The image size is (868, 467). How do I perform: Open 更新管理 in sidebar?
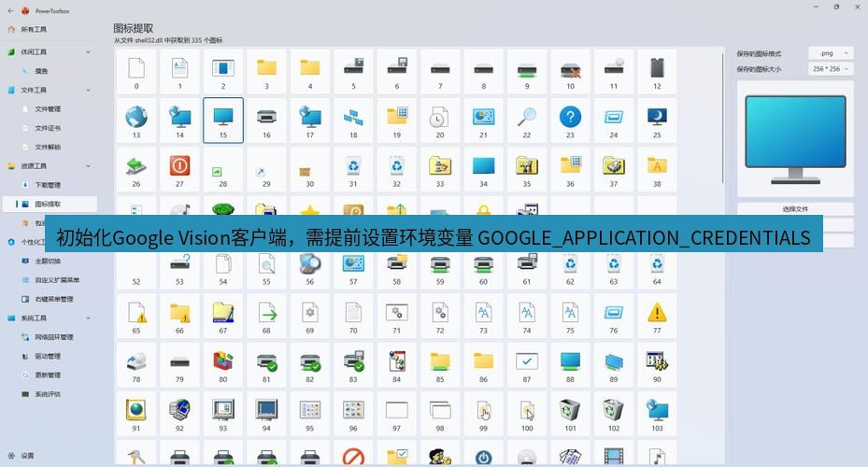49,375
